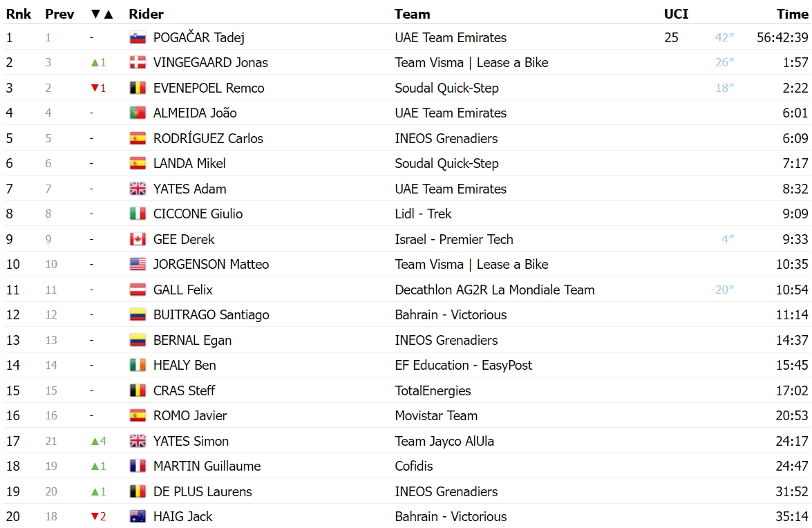
Task: Sort by the up-down arrows column header
Action: [102, 14]
